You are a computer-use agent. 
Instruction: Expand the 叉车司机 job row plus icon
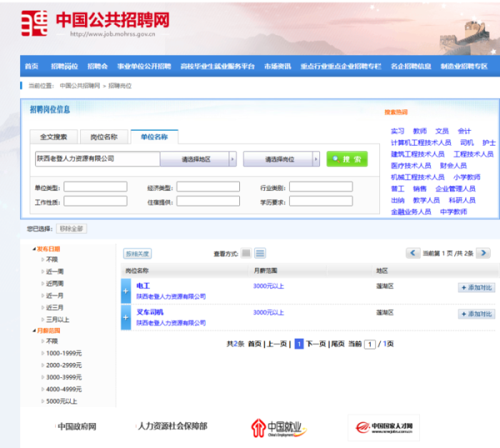click(126, 317)
